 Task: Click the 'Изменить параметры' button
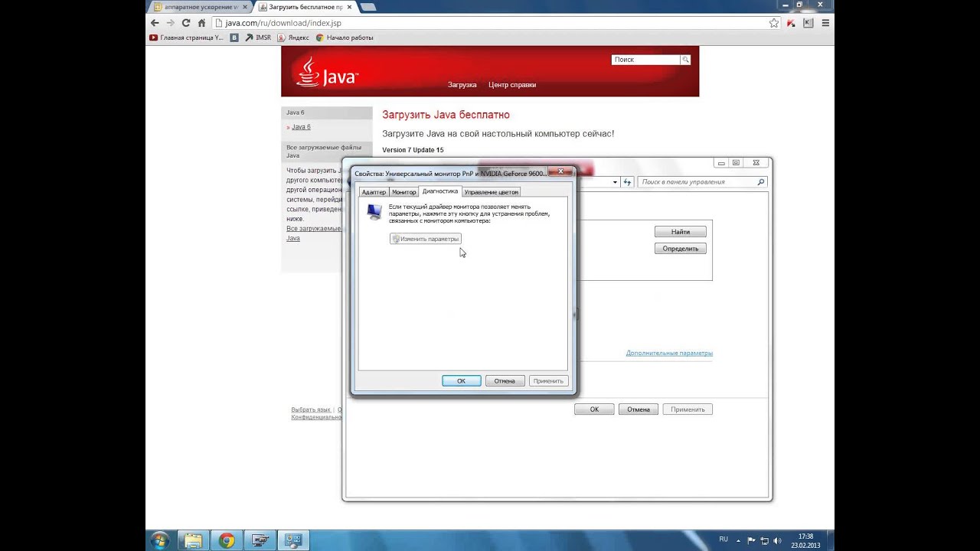(x=426, y=239)
